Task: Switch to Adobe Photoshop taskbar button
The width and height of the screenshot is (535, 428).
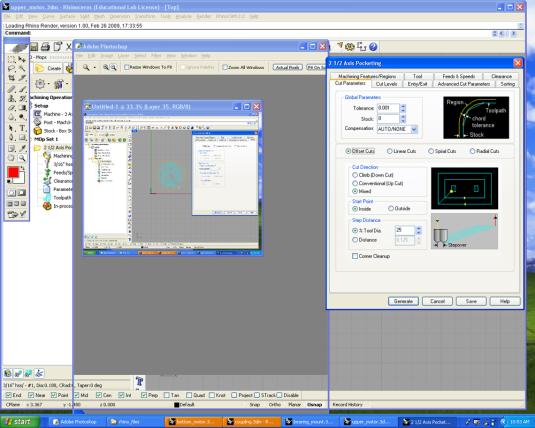Action: 75,422
